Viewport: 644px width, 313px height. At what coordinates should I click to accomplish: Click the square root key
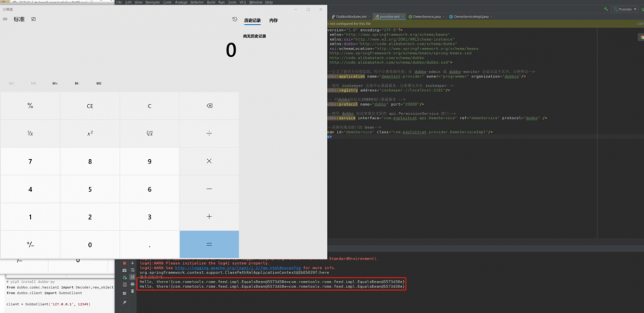click(x=149, y=133)
